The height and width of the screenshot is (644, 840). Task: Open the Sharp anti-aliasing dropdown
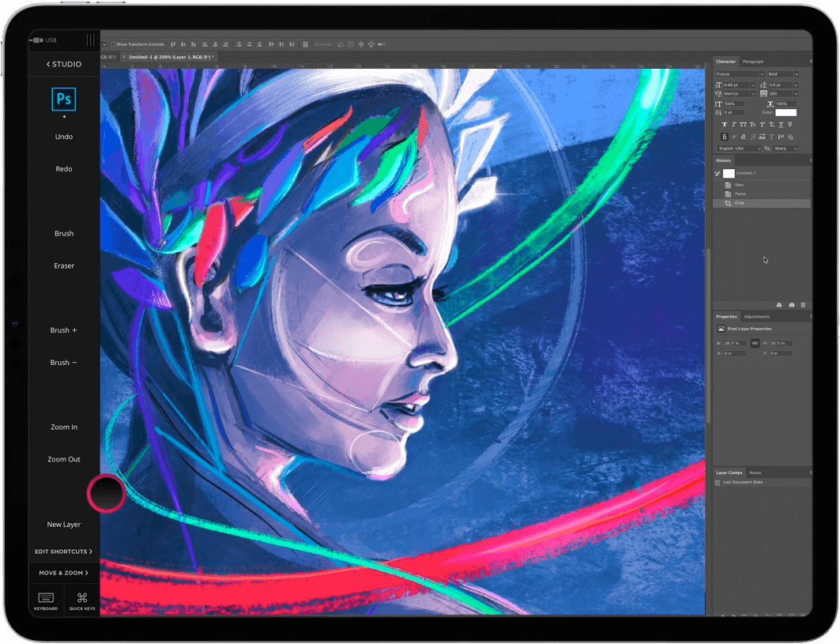tap(785, 149)
